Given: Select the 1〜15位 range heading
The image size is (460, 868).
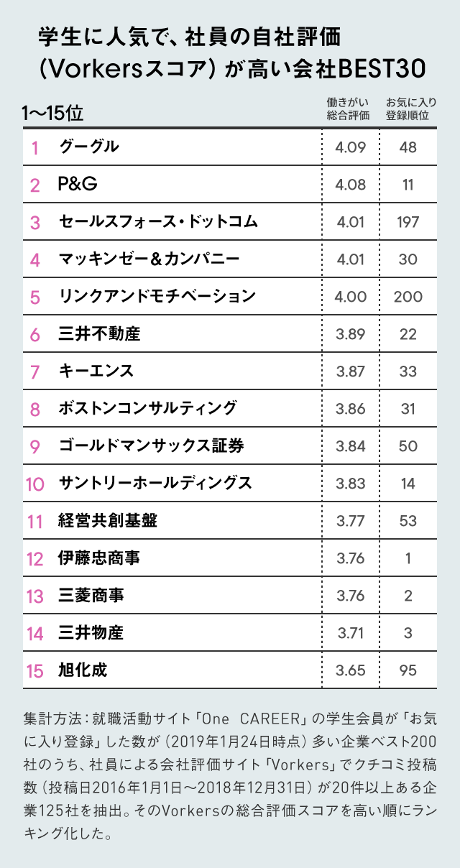Looking at the screenshot, I should [52, 114].
